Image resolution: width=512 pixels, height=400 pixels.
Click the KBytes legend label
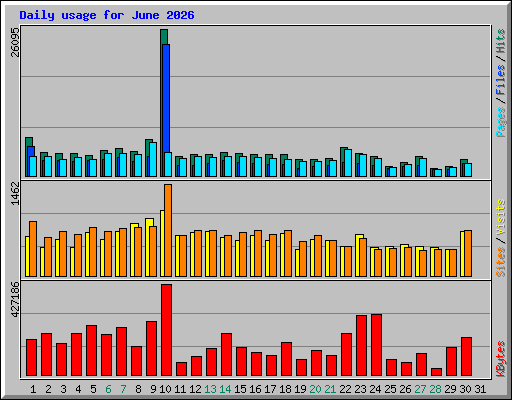click(501, 359)
